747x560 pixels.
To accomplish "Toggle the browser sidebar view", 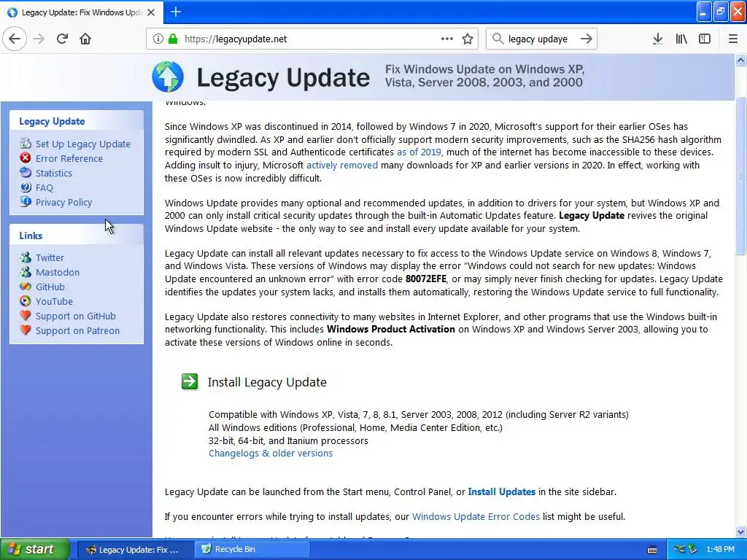I will 705,39.
